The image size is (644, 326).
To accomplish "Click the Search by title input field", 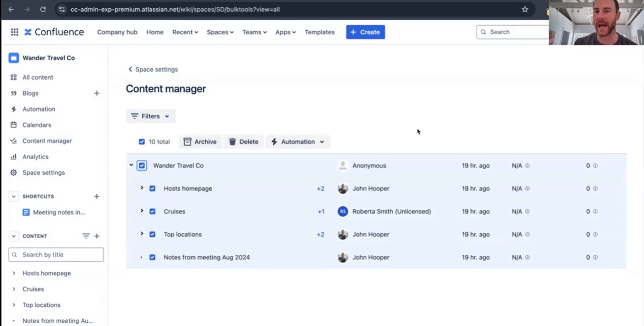I will click(x=56, y=254).
